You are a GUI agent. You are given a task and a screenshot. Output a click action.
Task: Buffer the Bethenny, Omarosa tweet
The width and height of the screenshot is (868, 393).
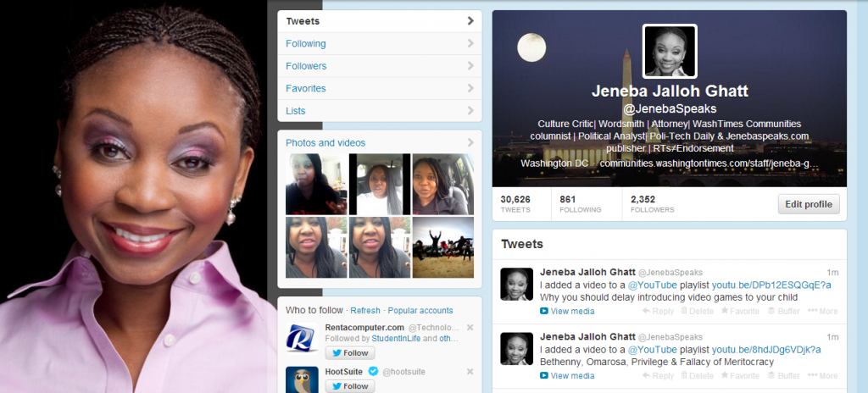(783, 375)
